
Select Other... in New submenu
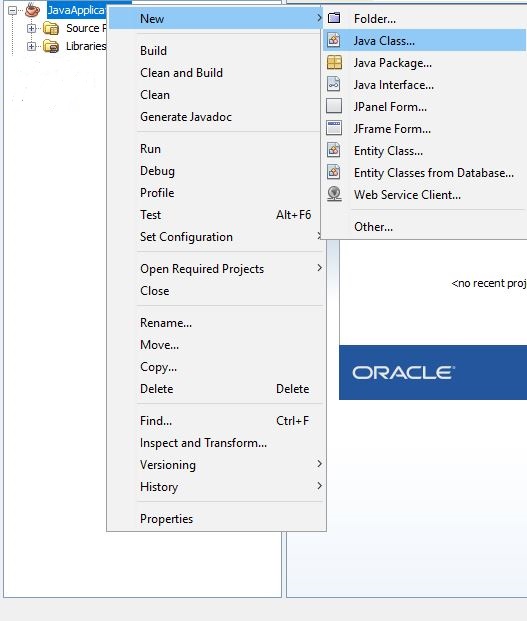point(425,227)
